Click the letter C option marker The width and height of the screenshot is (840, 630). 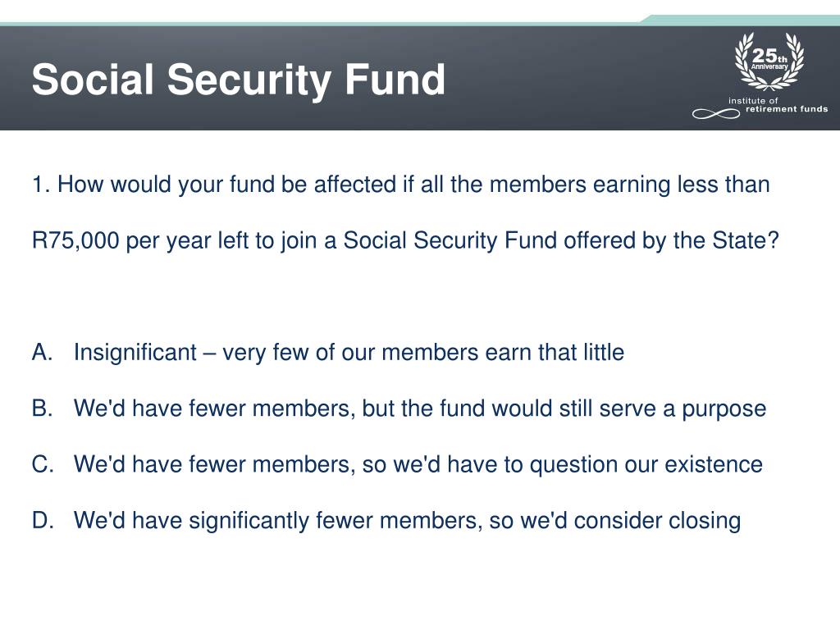[43, 464]
